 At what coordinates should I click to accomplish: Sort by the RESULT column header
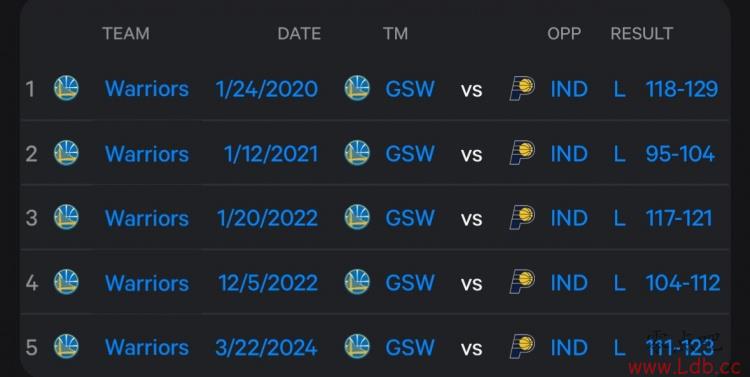click(642, 33)
